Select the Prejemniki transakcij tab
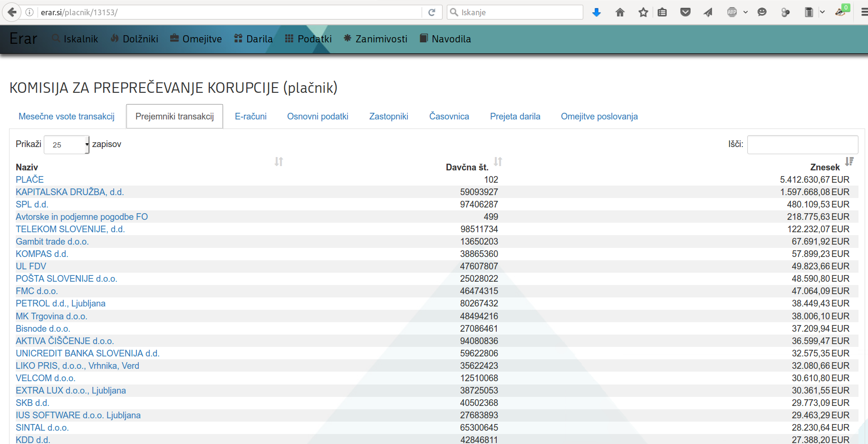This screenshot has height=444, width=868. point(174,117)
